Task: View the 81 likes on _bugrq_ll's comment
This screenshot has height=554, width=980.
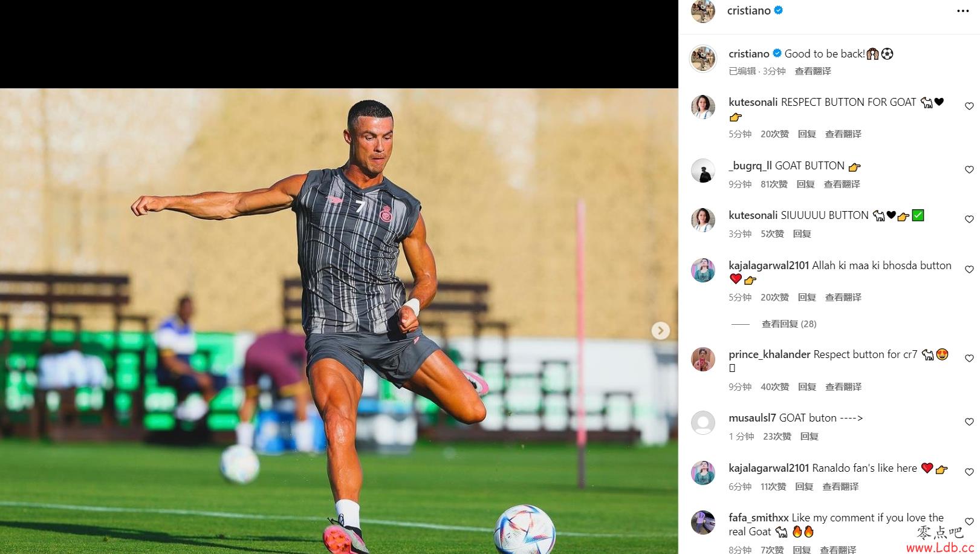Action: point(774,184)
